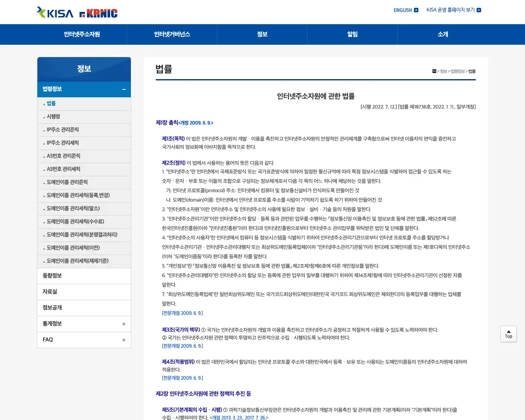Click the KISA logo

point(55,13)
